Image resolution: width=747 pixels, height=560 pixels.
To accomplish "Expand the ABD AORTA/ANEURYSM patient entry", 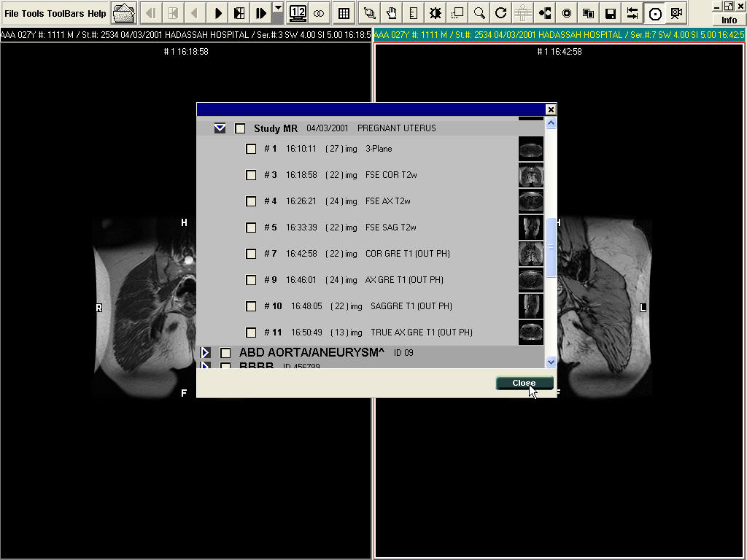I will coord(206,353).
